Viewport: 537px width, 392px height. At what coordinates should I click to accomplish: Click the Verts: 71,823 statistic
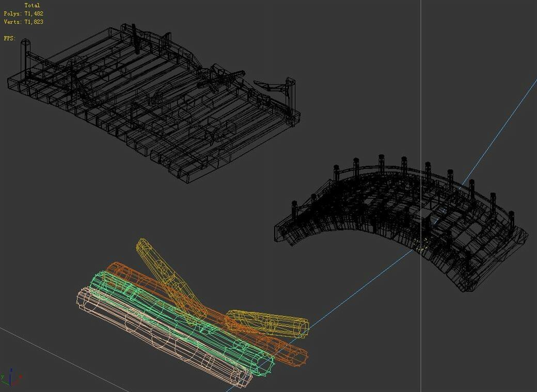pyautogui.click(x=23, y=22)
